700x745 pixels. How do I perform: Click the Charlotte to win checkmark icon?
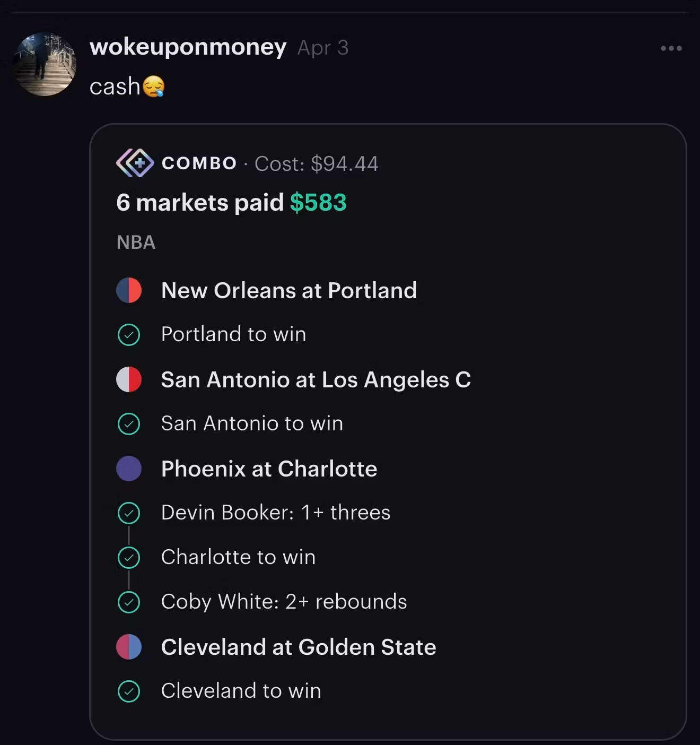(x=129, y=558)
